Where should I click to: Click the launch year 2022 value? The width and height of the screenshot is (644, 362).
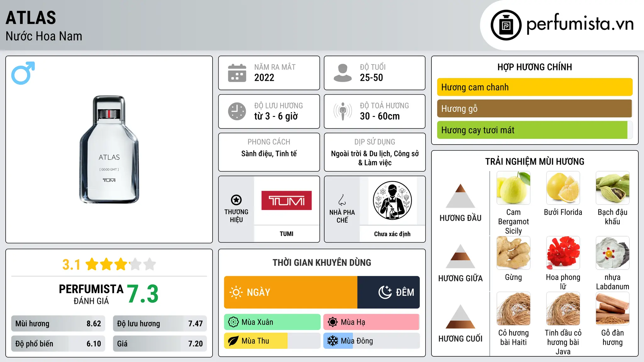(264, 78)
